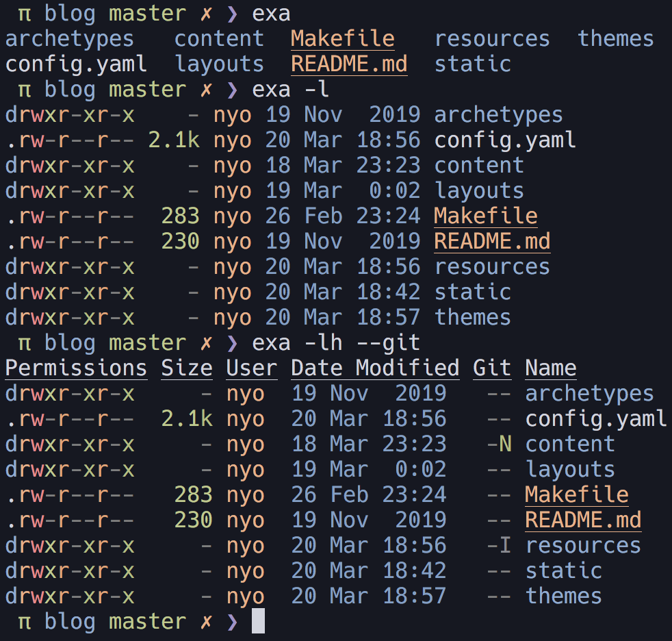Select the User column header
The image size is (672, 641).
tap(251, 368)
